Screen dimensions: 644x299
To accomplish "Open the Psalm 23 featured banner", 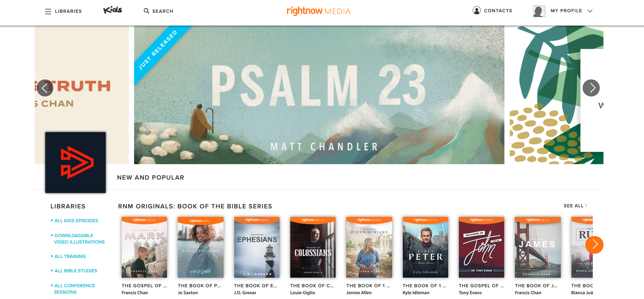I will (319, 95).
